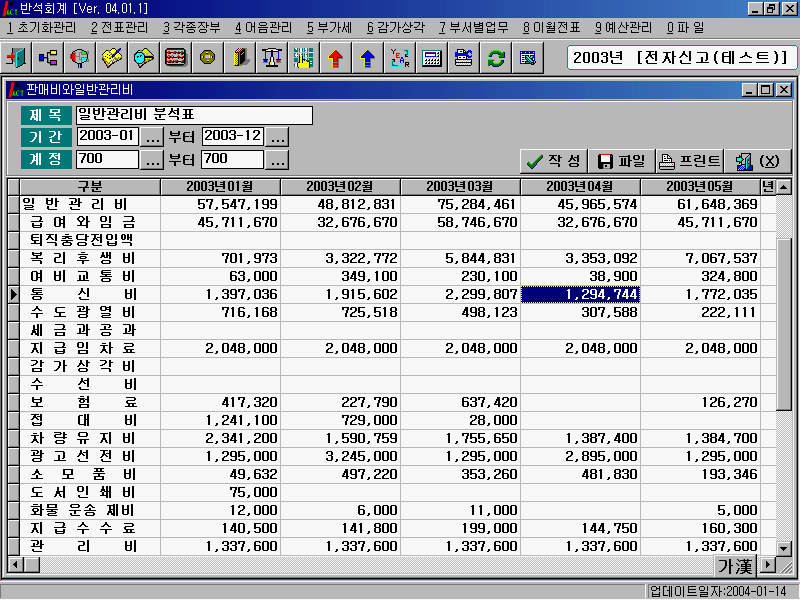Open the 5 부가세 menu
800x600 pixels.
coord(329,28)
